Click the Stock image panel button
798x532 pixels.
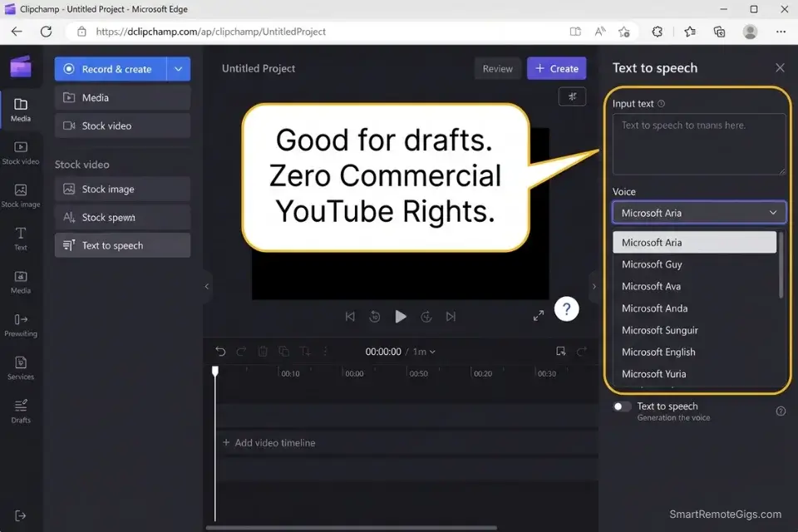point(123,189)
